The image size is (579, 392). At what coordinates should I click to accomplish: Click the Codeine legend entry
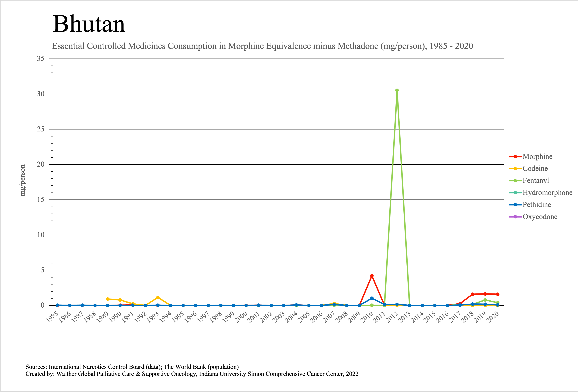click(535, 168)
